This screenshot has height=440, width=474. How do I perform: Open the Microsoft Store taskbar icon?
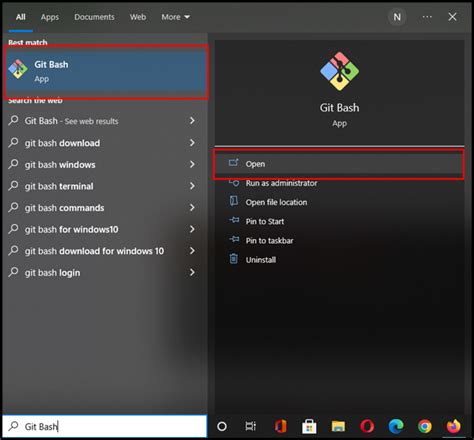[309, 426]
